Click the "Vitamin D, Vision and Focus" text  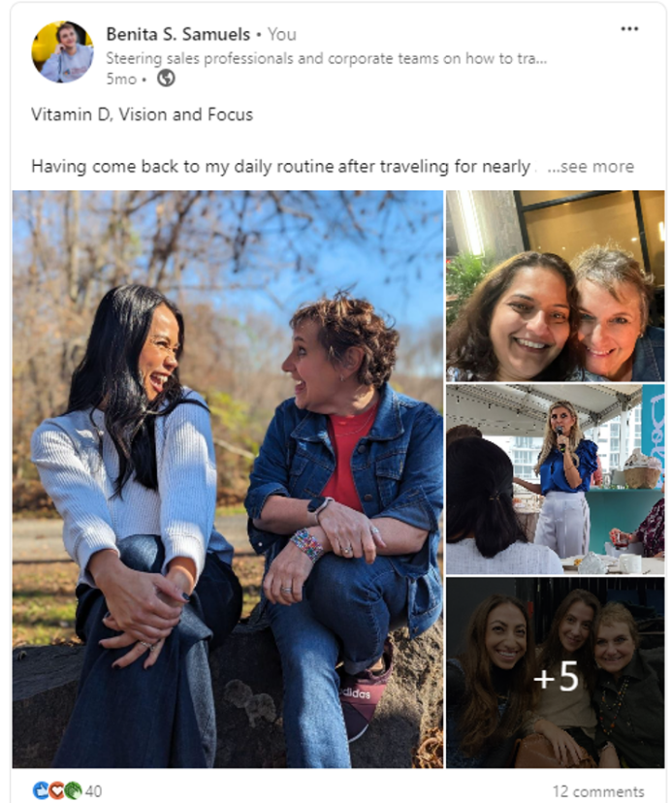pyautogui.click(x=142, y=114)
